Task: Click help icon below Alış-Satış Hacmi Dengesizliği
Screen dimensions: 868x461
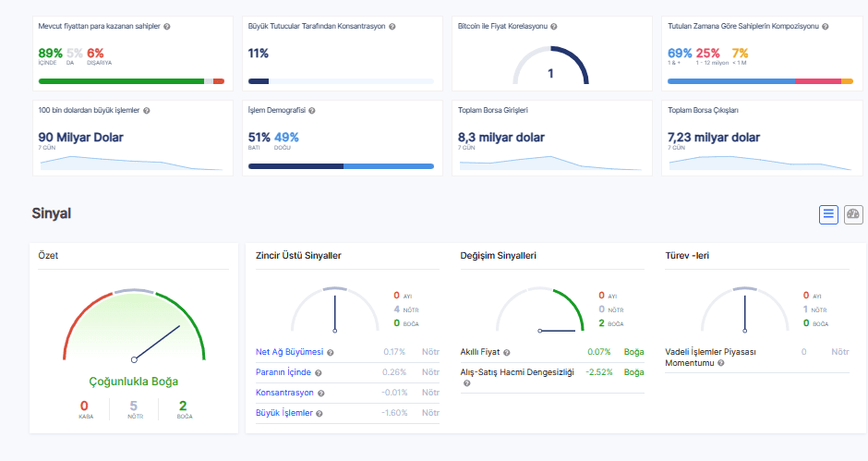Action: [x=466, y=382]
